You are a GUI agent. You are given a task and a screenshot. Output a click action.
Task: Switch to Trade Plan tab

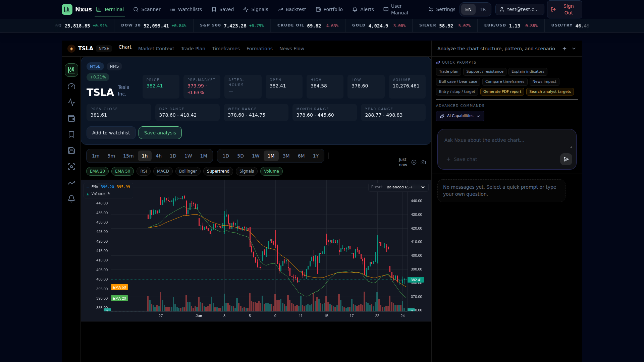pyautogui.click(x=193, y=49)
